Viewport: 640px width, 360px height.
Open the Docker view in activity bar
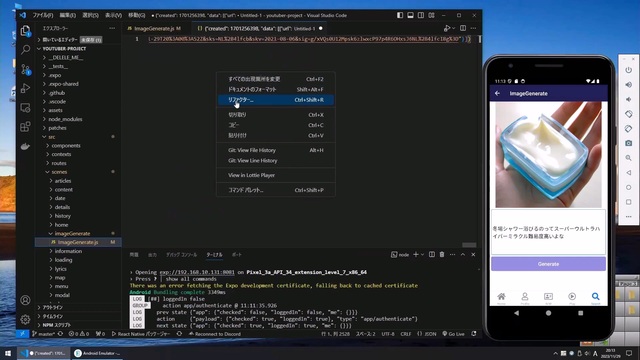[x=25, y=146]
